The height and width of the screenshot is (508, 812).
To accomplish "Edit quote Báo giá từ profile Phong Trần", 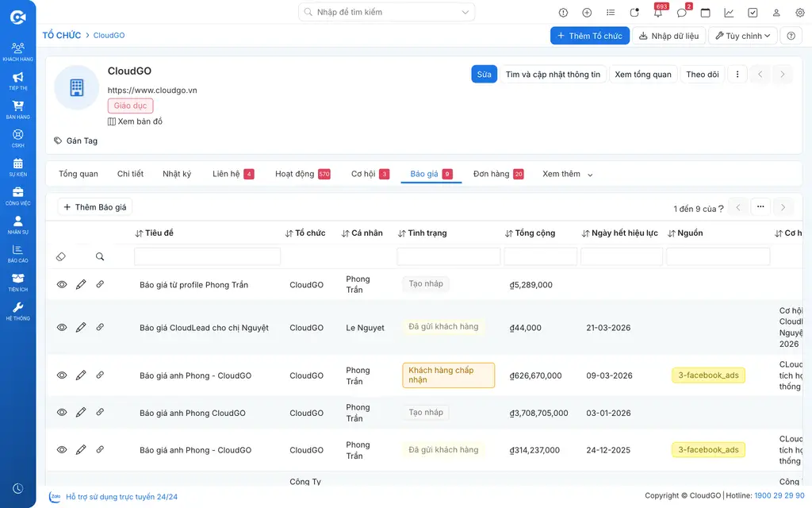I will (81, 285).
